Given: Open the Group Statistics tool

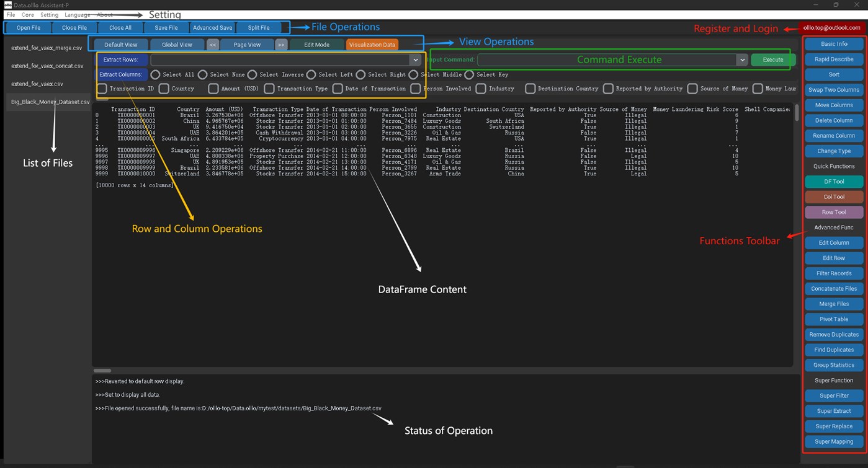Looking at the screenshot, I should pos(833,364).
